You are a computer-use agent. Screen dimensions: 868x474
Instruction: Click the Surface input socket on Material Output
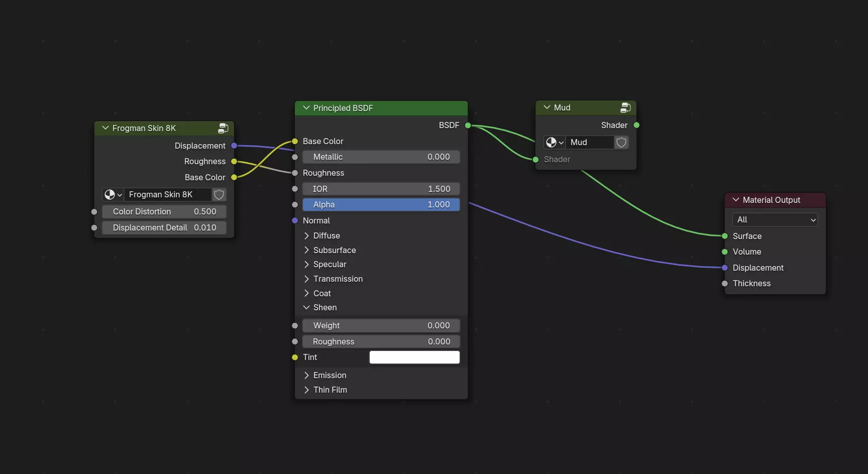(725, 236)
